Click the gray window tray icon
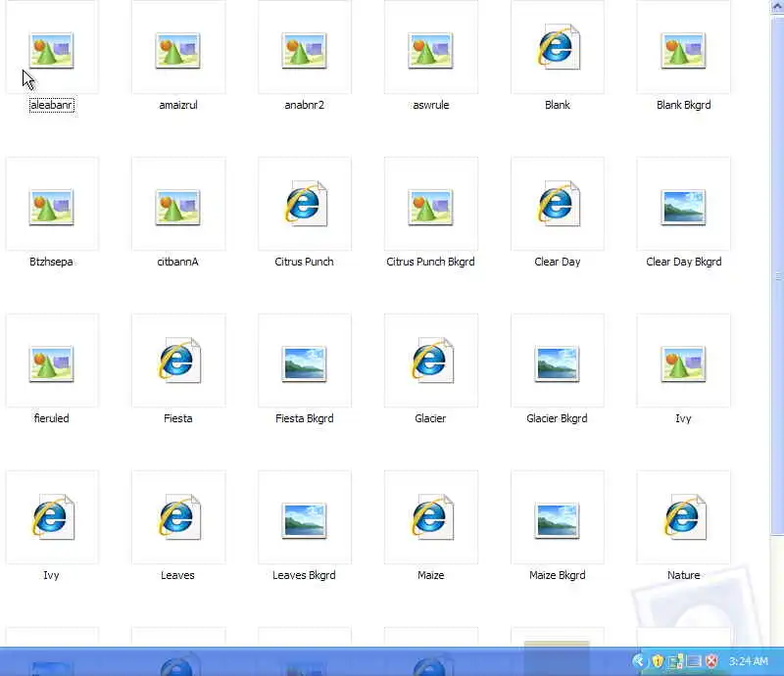 click(694, 661)
